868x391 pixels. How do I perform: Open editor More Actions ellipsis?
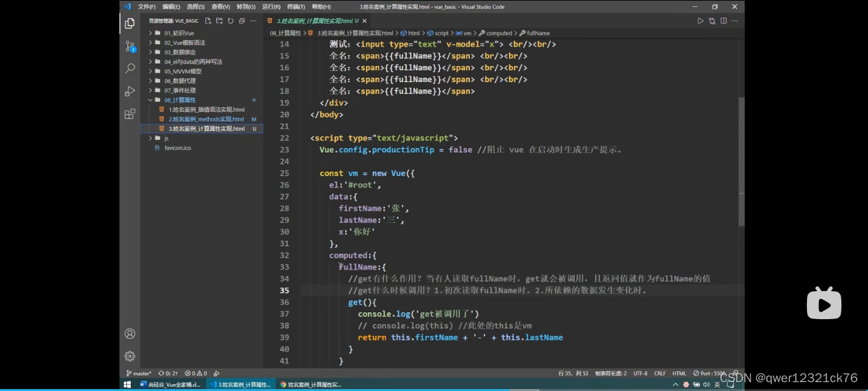tap(735, 21)
